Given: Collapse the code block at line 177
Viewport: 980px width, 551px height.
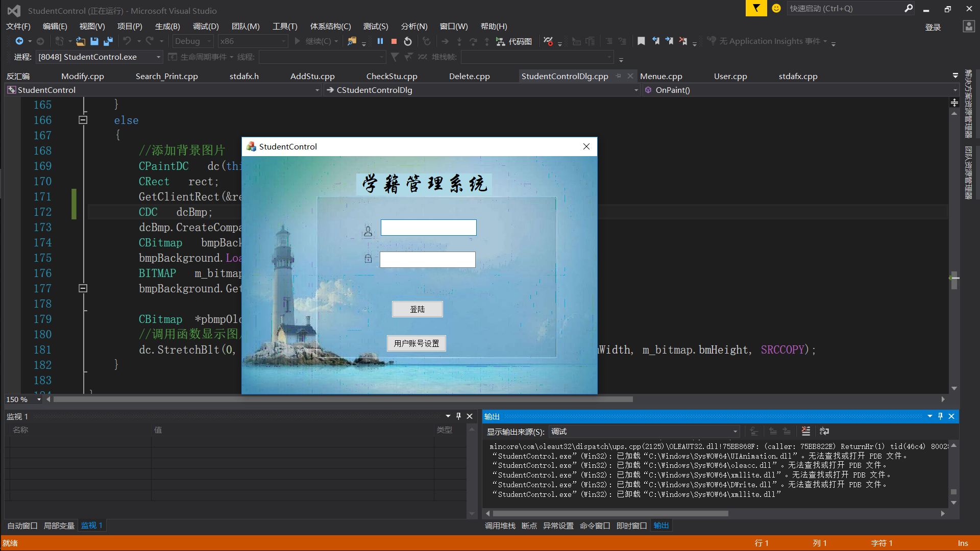Looking at the screenshot, I should (x=83, y=288).
